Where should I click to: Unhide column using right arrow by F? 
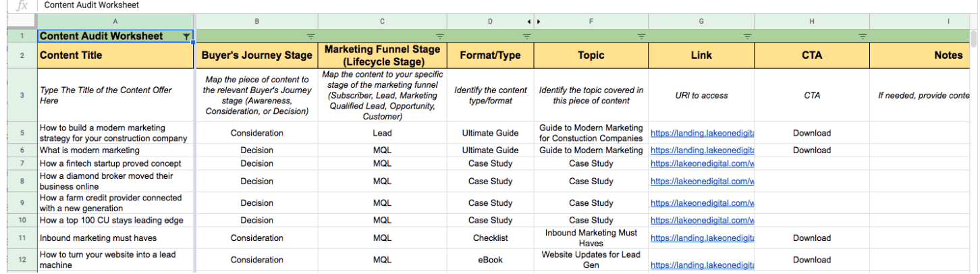(x=539, y=22)
